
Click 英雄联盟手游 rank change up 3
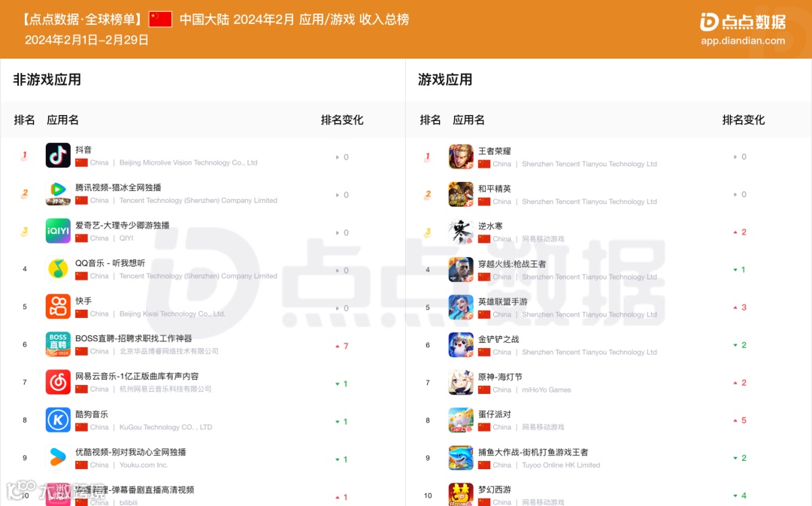740,308
